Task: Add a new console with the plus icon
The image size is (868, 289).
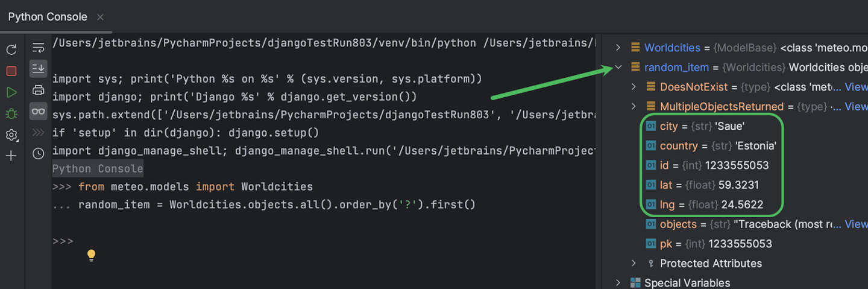Action: (x=11, y=156)
